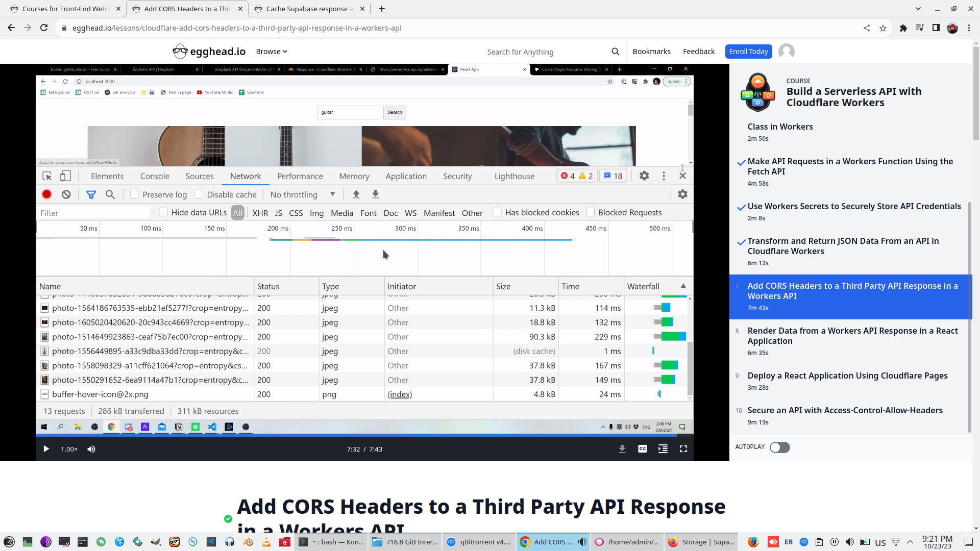Switch to Cache Supabase response tab
980x551 pixels.
(x=306, y=9)
